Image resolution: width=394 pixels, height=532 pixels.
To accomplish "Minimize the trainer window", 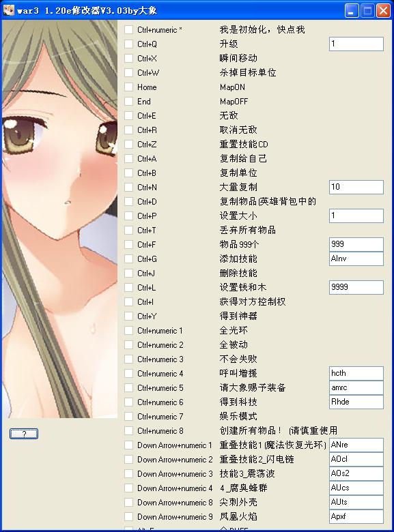I will [352, 10].
